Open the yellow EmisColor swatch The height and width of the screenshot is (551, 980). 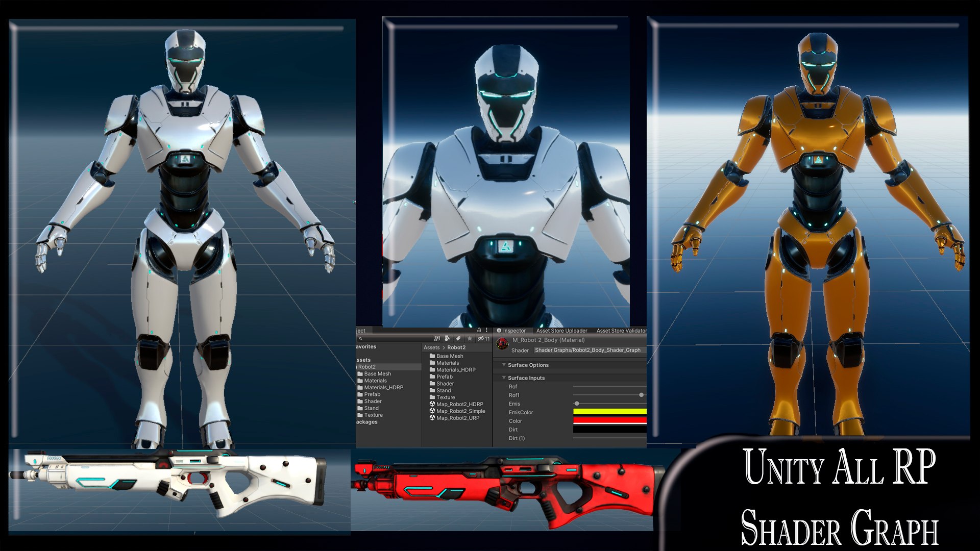click(610, 412)
